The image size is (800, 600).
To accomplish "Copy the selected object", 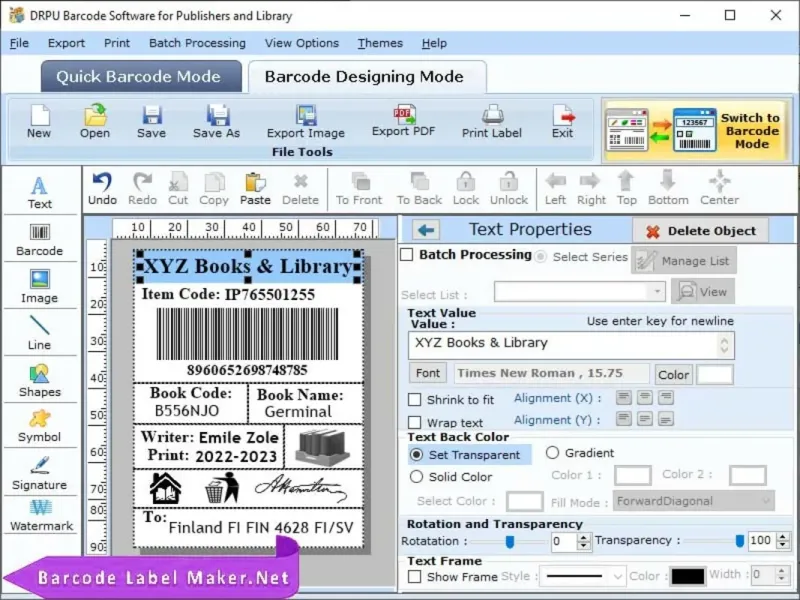I will (x=214, y=189).
